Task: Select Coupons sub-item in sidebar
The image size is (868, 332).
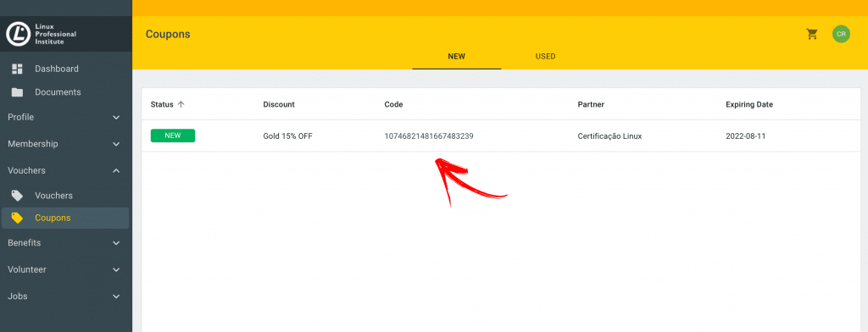Action: click(x=66, y=218)
